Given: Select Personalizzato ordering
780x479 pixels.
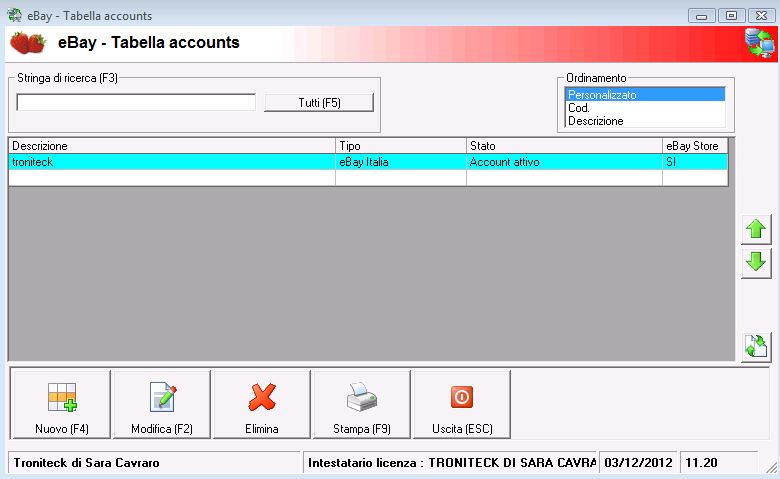Looking at the screenshot, I should tap(645, 95).
